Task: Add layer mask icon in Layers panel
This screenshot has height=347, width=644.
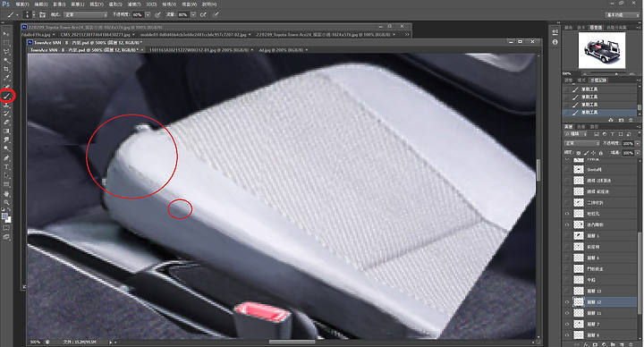Action: click(595, 344)
